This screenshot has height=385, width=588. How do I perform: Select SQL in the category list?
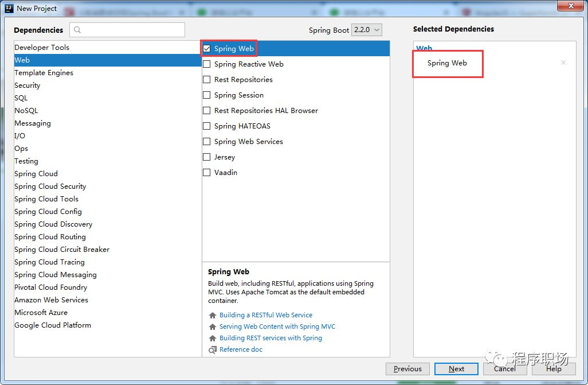click(x=108, y=98)
